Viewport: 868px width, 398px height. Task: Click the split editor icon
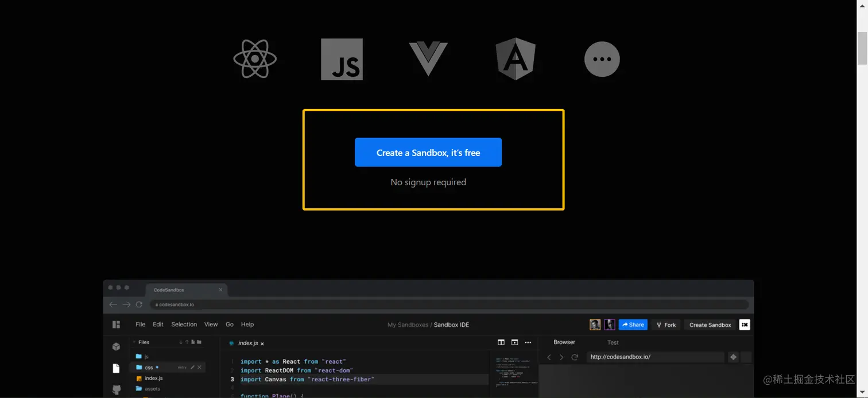click(x=501, y=342)
